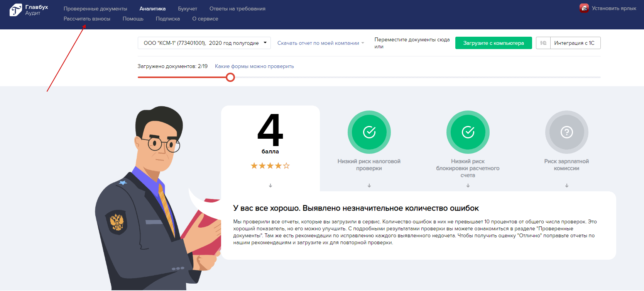
Task: Expand Скачать отчет по моей компании menu
Action: pos(320,43)
